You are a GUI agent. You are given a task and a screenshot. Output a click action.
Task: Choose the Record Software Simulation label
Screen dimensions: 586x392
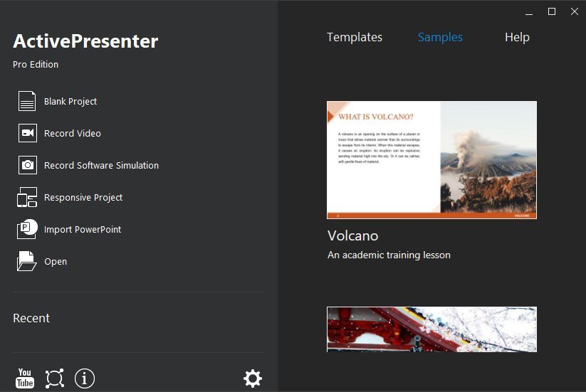[x=101, y=165]
